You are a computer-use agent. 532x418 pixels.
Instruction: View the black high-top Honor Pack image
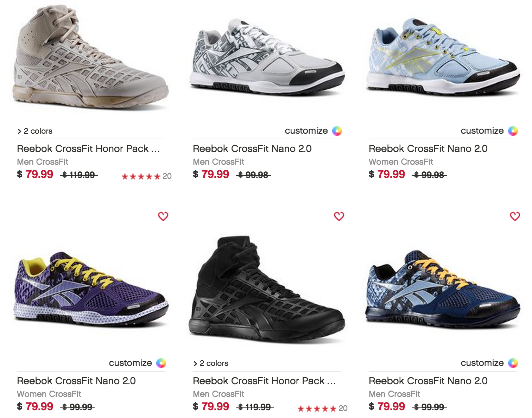tap(267, 289)
